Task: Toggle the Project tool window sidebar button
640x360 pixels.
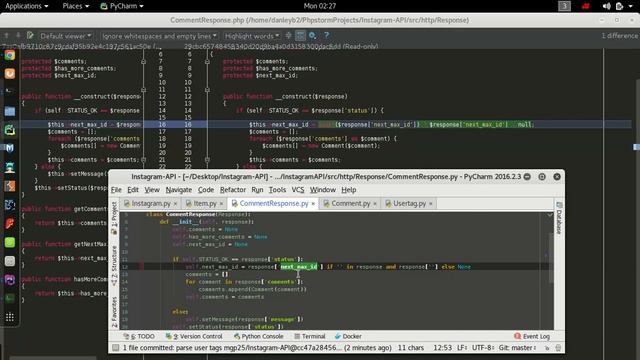Action: tap(114, 218)
